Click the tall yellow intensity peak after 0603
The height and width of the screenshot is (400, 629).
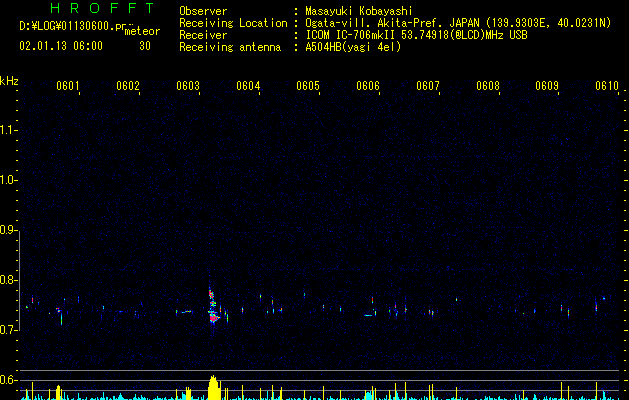click(x=214, y=388)
